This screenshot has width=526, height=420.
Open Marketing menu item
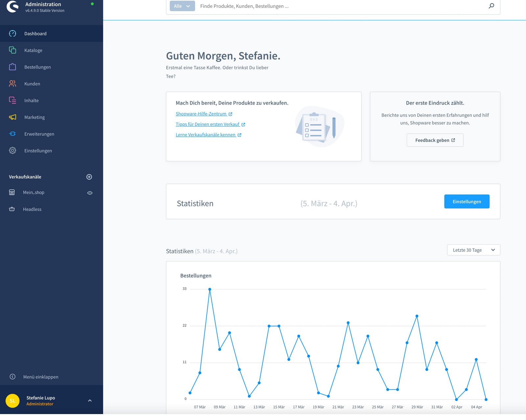pos(52,117)
